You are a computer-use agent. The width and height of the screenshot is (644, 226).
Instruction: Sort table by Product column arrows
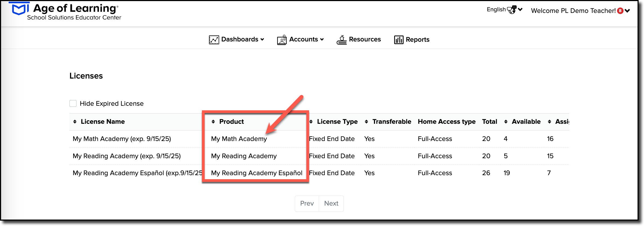213,122
